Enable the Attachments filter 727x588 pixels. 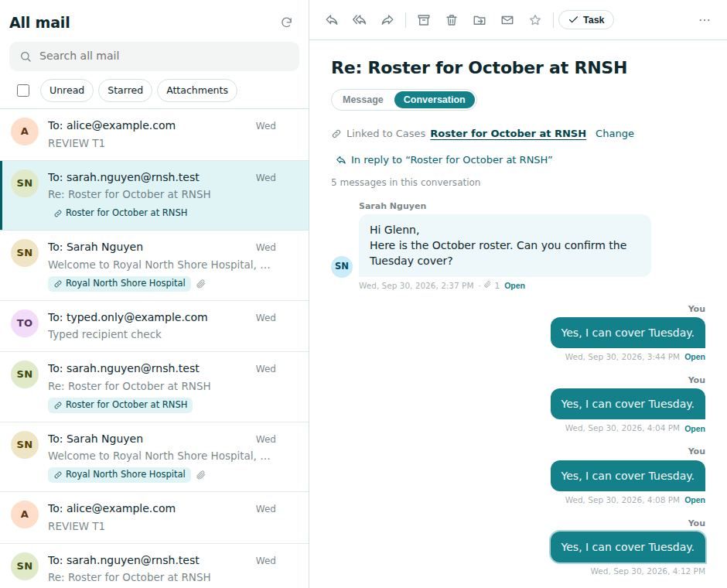point(197,91)
